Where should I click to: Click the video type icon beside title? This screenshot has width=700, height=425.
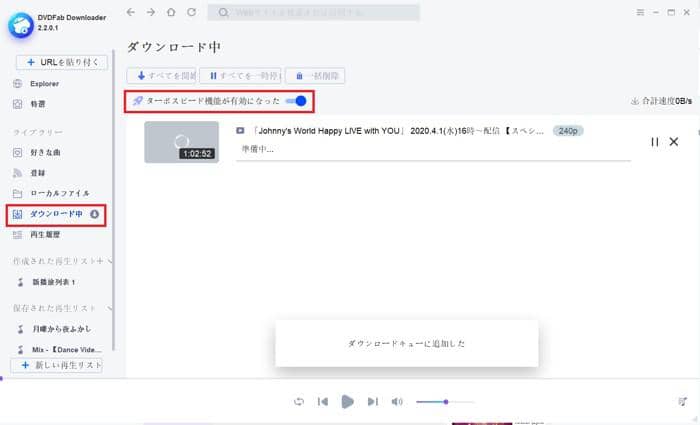point(240,130)
